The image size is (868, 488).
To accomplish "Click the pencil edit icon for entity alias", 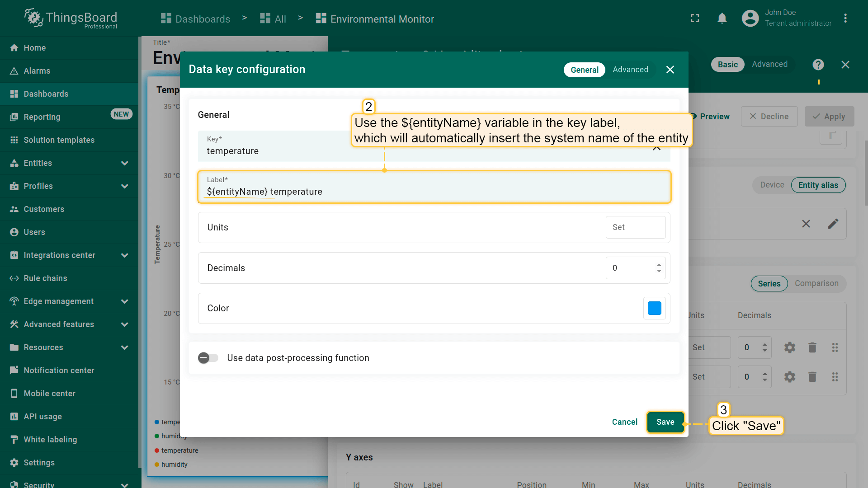I will pos(833,224).
